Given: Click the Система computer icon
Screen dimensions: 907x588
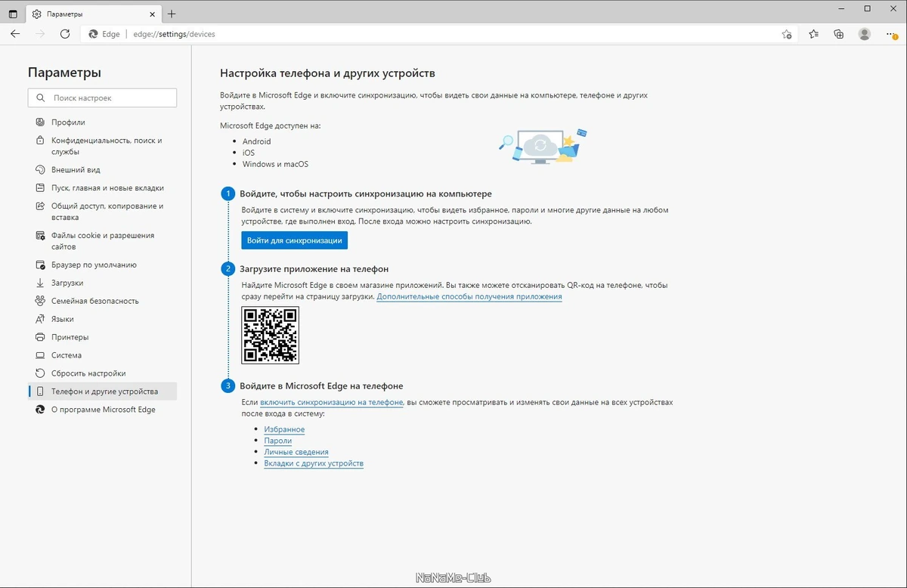Looking at the screenshot, I should (x=40, y=355).
